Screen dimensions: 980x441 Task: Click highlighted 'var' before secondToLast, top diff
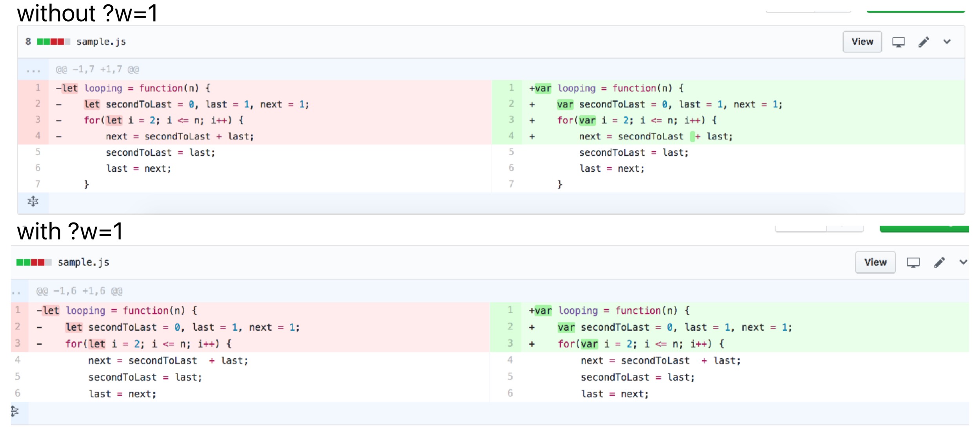(565, 104)
